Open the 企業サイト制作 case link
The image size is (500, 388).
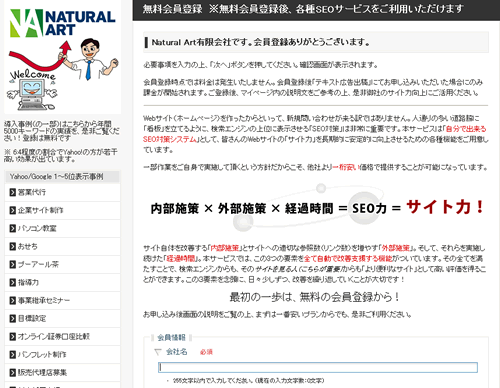40,210
